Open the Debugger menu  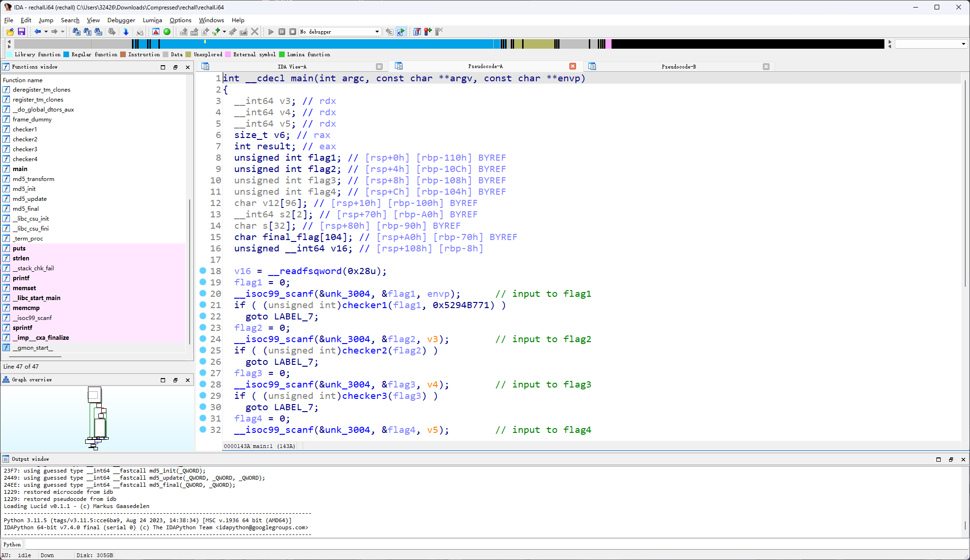click(121, 20)
